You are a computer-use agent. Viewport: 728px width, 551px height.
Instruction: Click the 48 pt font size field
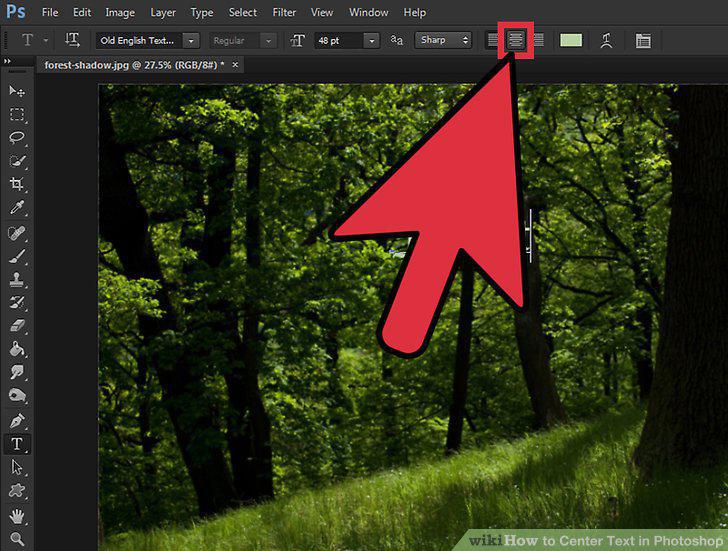tap(339, 41)
